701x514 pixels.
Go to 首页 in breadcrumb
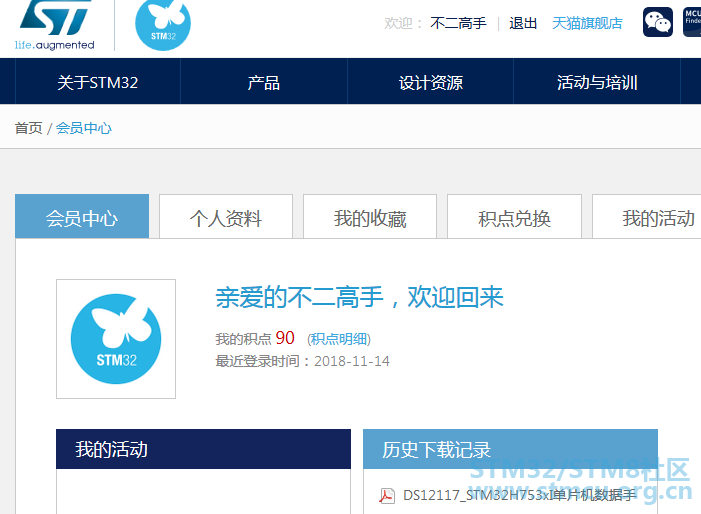29,128
